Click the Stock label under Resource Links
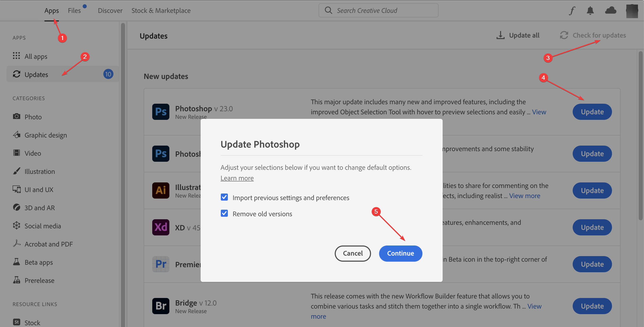The height and width of the screenshot is (327, 644). (x=32, y=323)
